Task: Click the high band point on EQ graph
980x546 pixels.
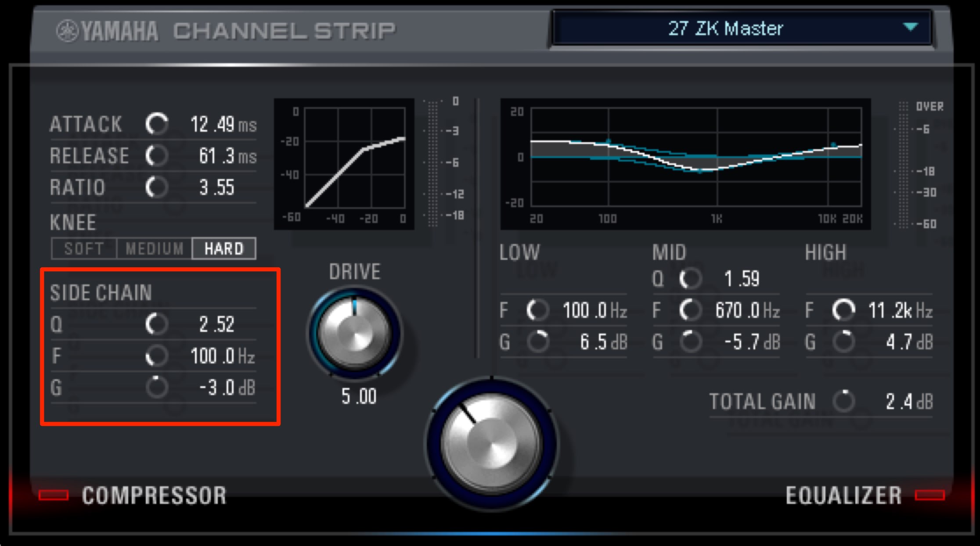Action: 833,145
